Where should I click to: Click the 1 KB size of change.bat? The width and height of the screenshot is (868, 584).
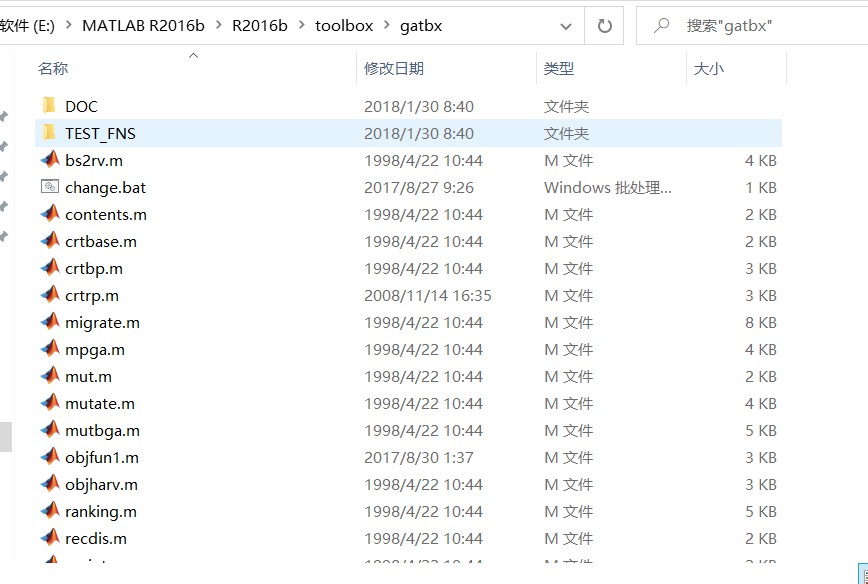[761, 188]
